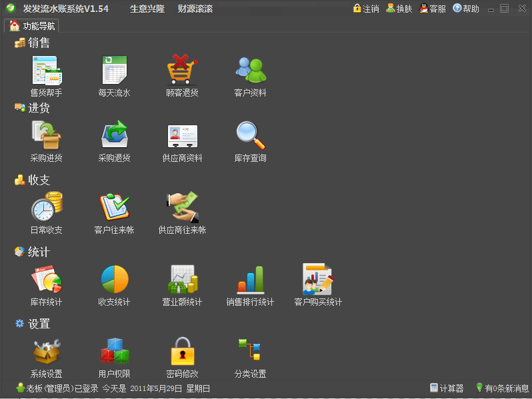Click 注销 logout in title bar
Viewport: 532px width, 399px height.
[366, 9]
